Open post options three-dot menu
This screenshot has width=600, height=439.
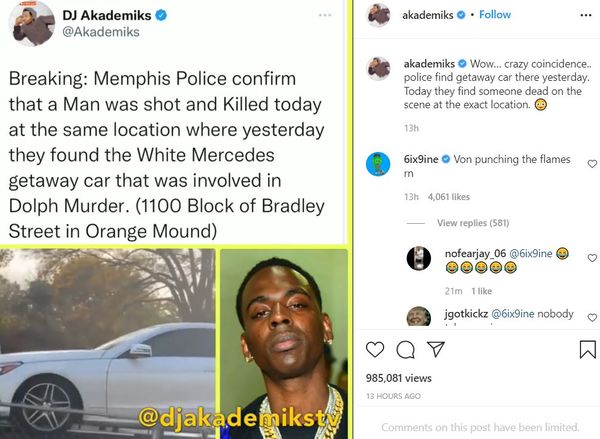586,15
